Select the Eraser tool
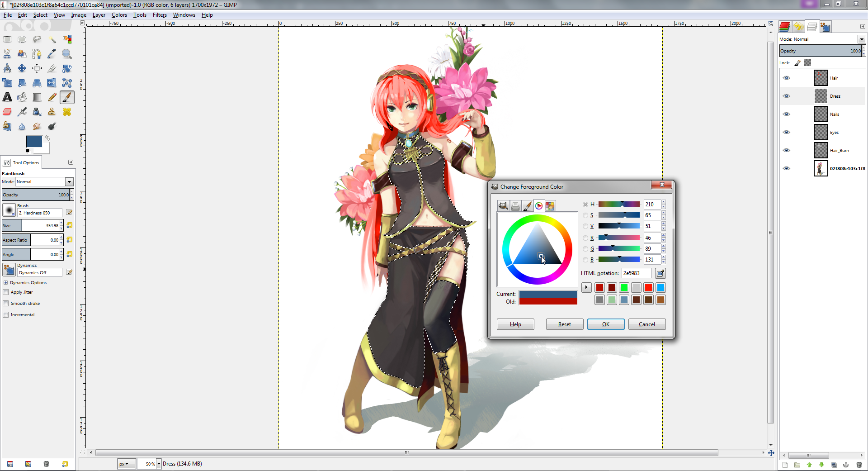The height and width of the screenshot is (471, 868). tap(7, 112)
